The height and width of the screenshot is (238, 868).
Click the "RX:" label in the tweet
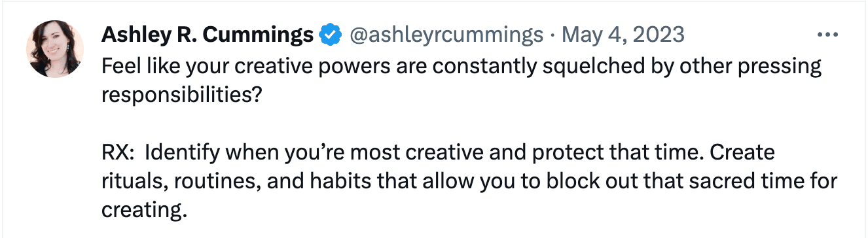tap(118, 153)
